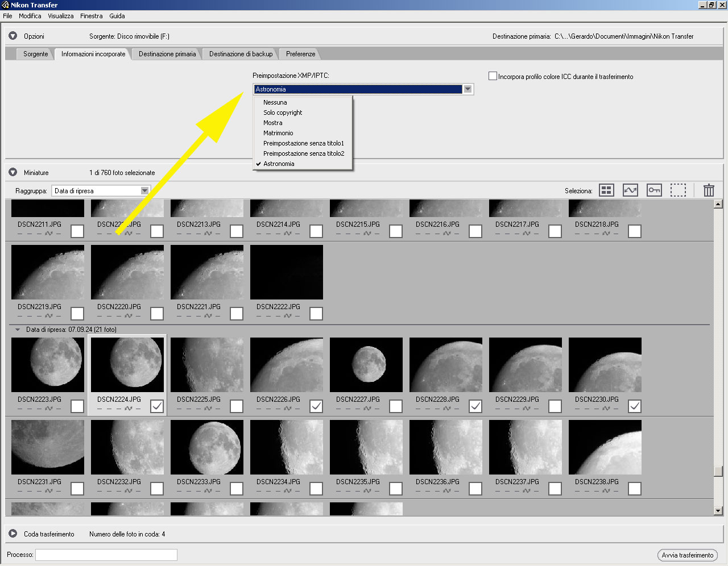This screenshot has height=566, width=728.
Task: Click the Miniature panel label
Action: [36, 173]
